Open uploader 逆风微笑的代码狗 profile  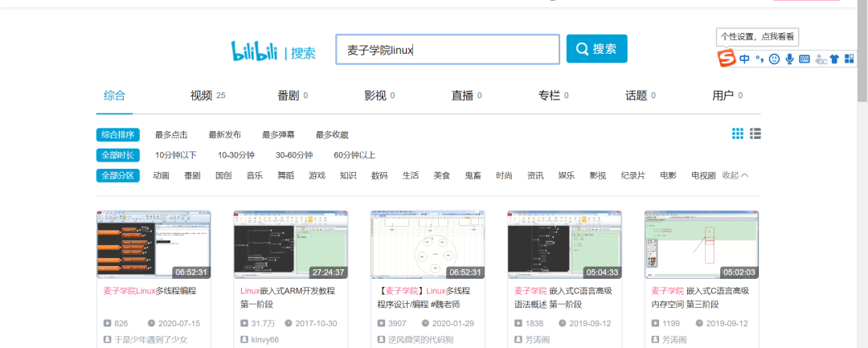coord(420,340)
